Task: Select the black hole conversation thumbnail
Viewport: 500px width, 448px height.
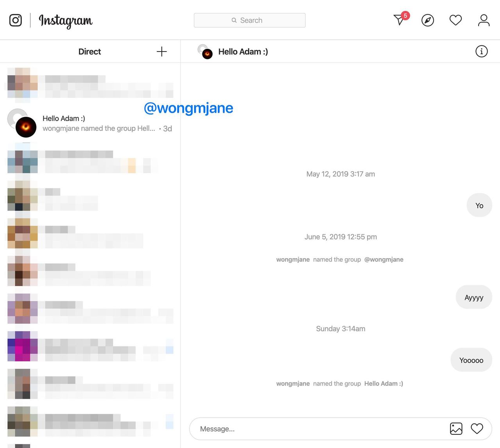Action: 26,127
